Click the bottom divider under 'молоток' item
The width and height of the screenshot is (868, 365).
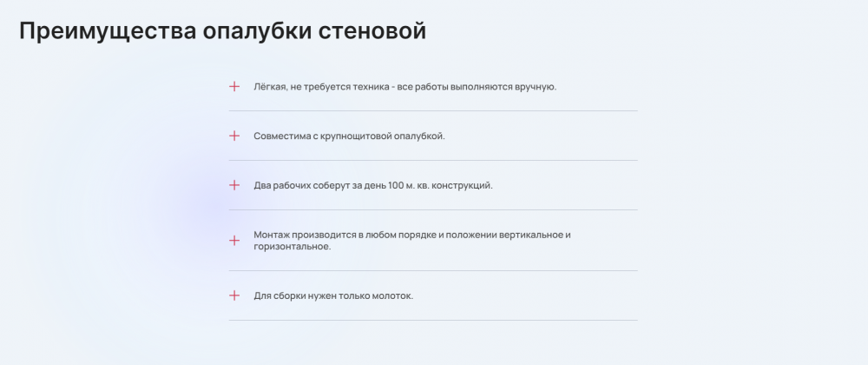click(x=433, y=320)
